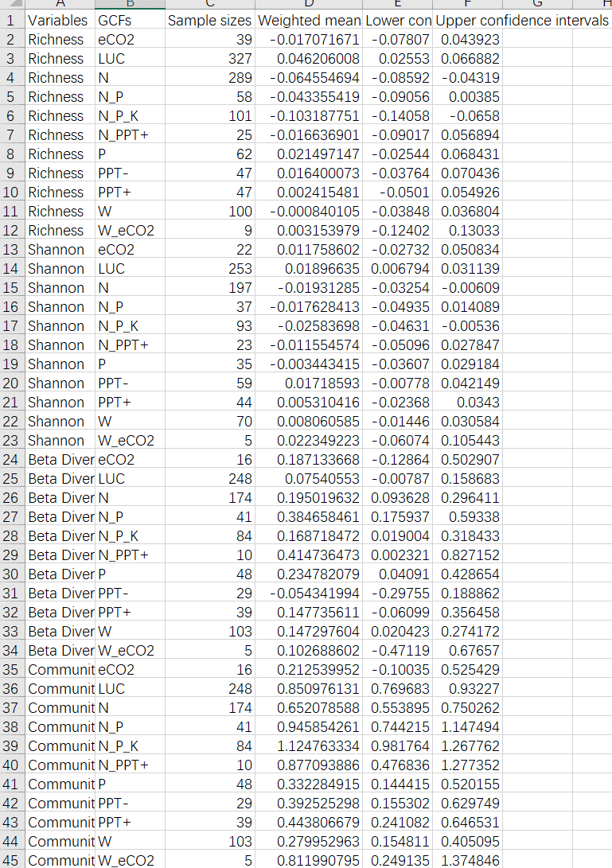Select the 'Weighted mean' header cell

pos(309,21)
